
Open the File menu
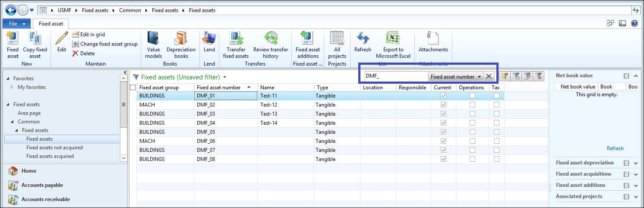point(17,24)
